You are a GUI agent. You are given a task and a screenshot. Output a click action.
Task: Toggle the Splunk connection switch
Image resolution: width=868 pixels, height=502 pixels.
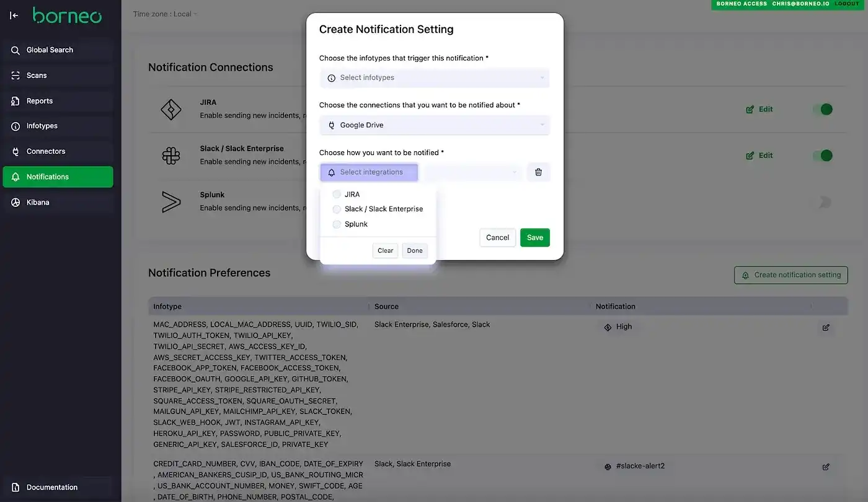pyautogui.click(x=823, y=202)
